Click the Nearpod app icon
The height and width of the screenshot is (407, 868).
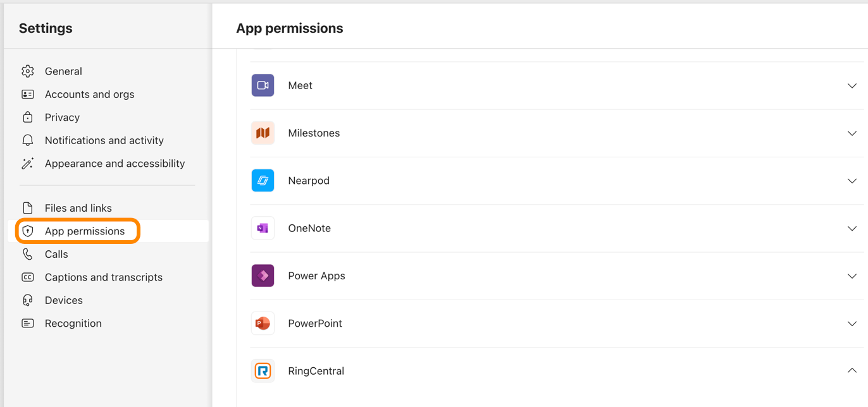[x=263, y=181]
